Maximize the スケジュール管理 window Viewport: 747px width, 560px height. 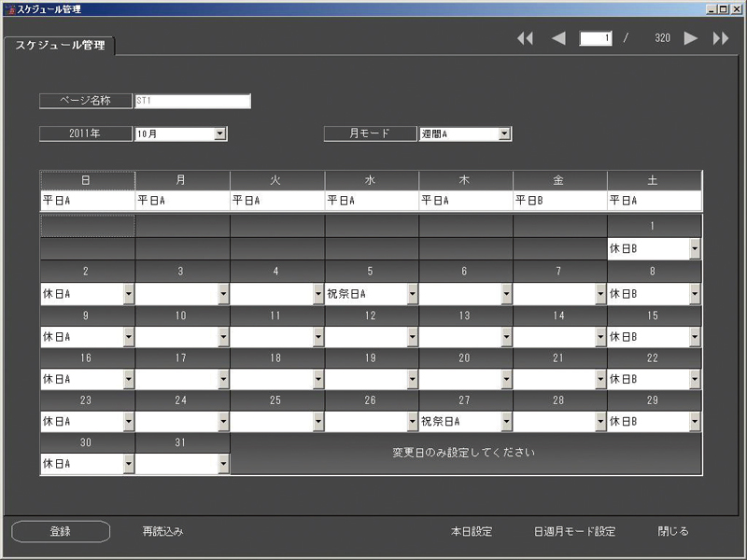(x=723, y=9)
